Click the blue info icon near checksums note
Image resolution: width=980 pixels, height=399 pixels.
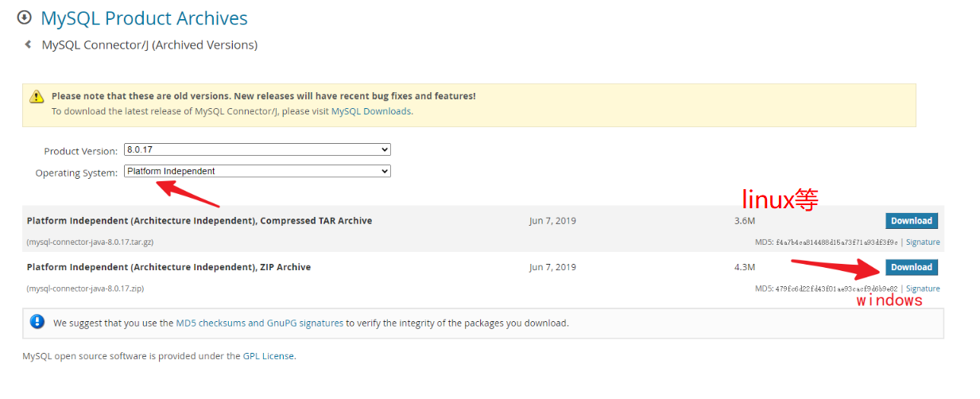(37, 322)
